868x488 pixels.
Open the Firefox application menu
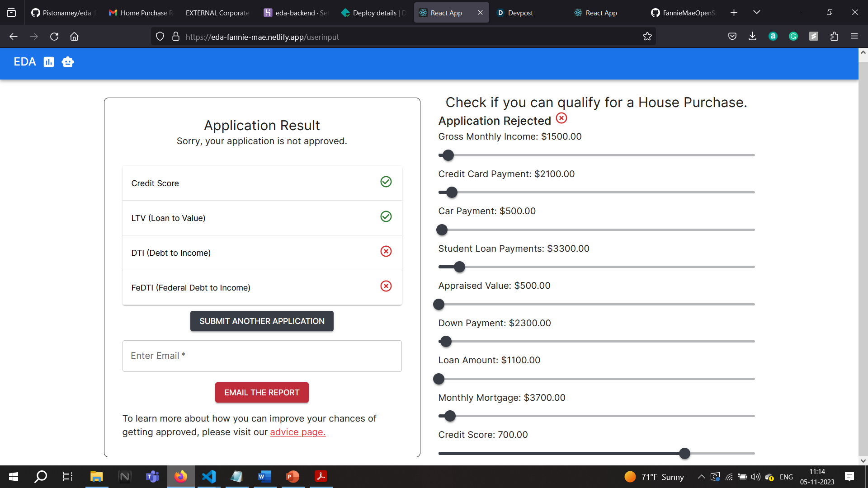854,37
